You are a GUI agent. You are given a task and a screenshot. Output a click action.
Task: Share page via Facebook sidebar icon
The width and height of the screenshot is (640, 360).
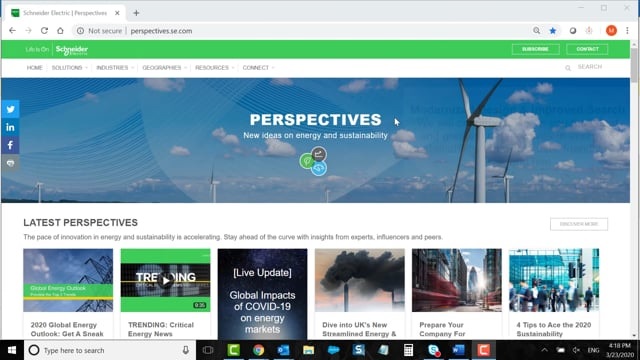point(10,145)
